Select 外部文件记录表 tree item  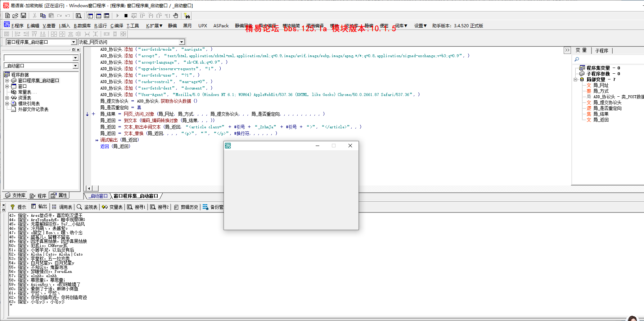33,109
